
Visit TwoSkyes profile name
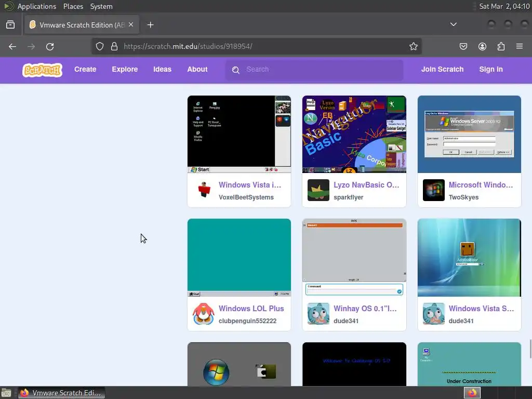tap(463, 197)
